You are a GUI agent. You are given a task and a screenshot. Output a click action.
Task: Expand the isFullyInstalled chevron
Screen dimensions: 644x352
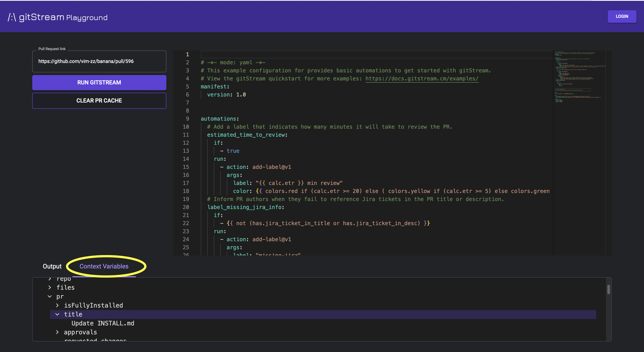tap(57, 305)
